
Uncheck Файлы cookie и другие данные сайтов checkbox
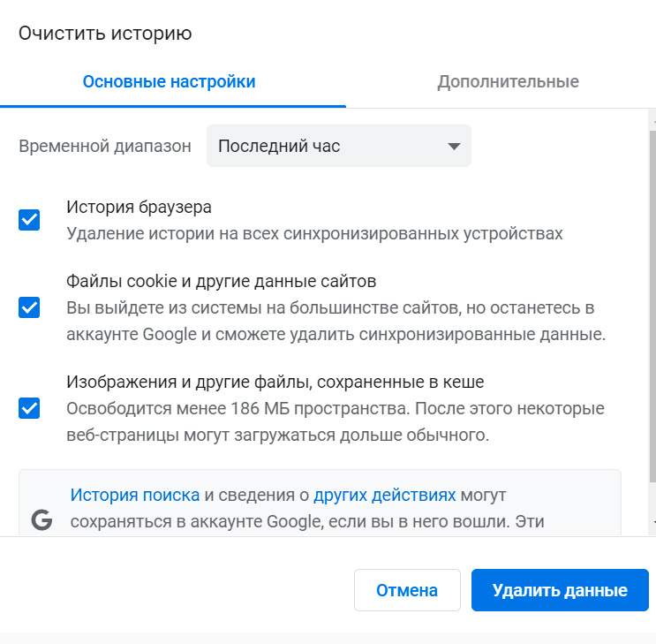pyautogui.click(x=29, y=307)
